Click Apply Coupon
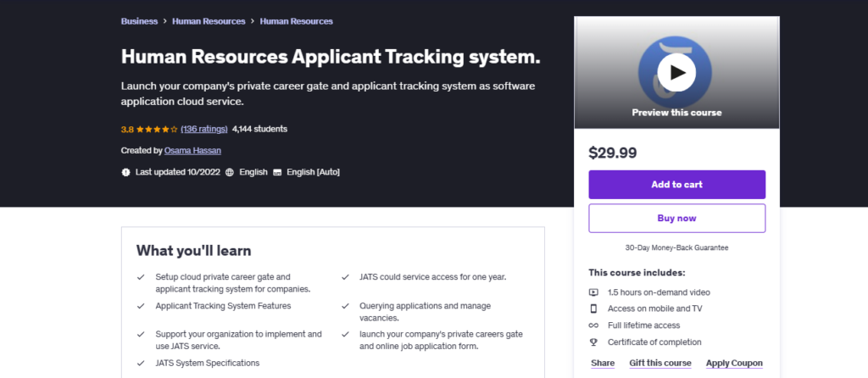Image resolution: width=868 pixels, height=378 pixels. click(734, 363)
